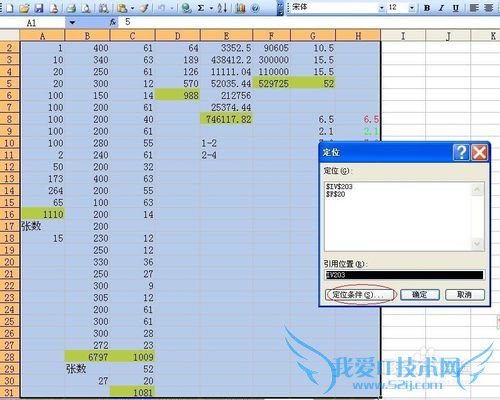Click the pink 6.5 cell in column H
This screenshot has width=500, height=400.
pyautogui.click(x=358, y=119)
